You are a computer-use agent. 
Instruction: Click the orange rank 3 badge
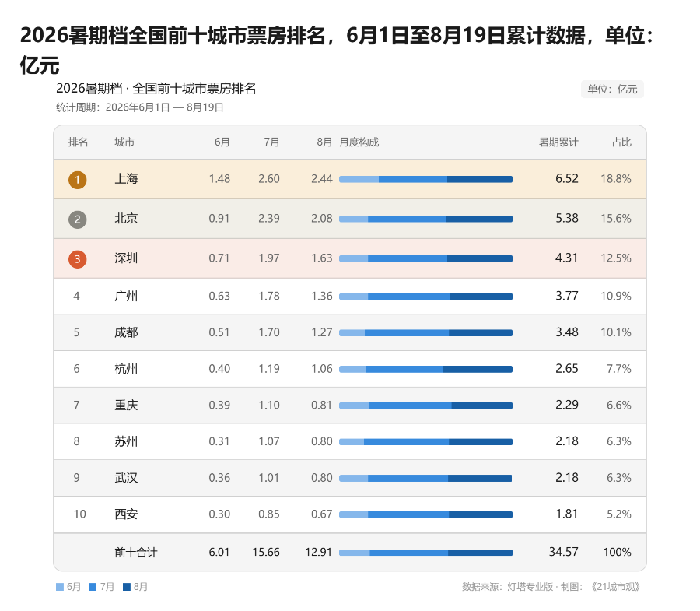point(77,259)
